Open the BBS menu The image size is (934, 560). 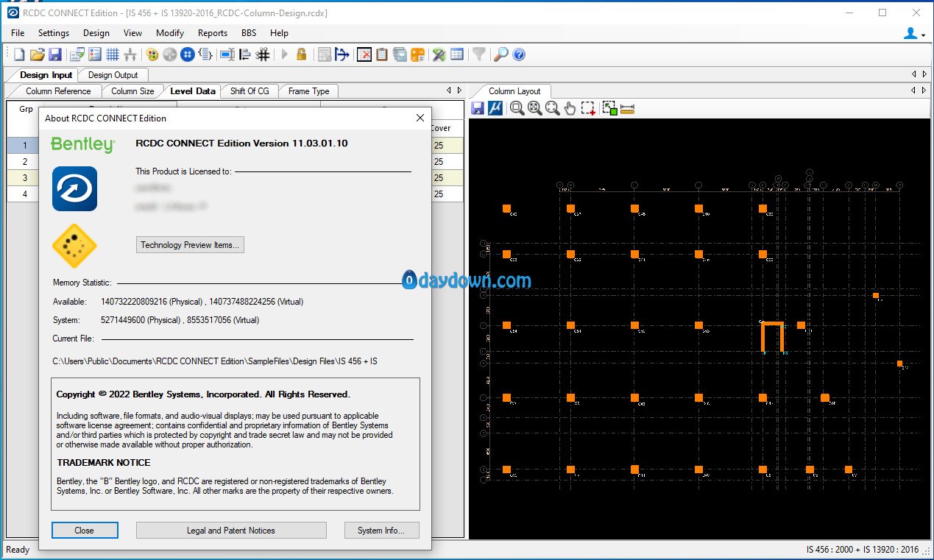(250, 33)
